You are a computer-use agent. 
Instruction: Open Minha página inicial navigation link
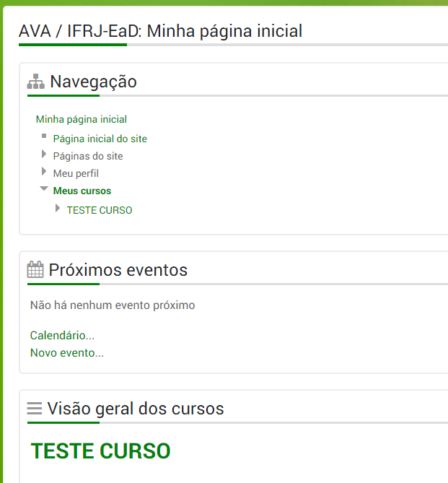(x=82, y=119)
